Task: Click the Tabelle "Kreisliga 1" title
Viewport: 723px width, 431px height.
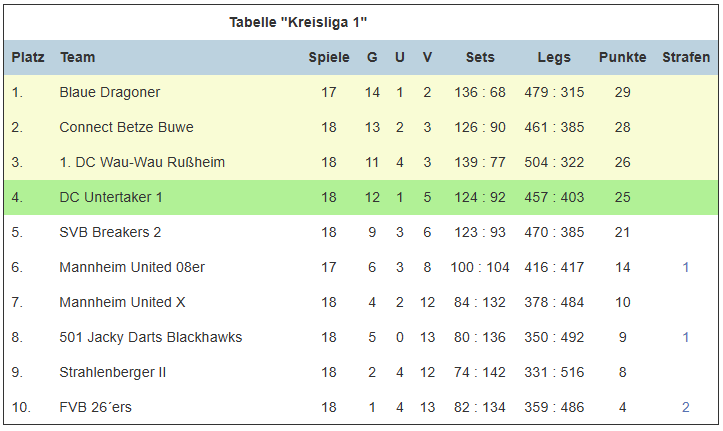Action: tap(298, 22)
